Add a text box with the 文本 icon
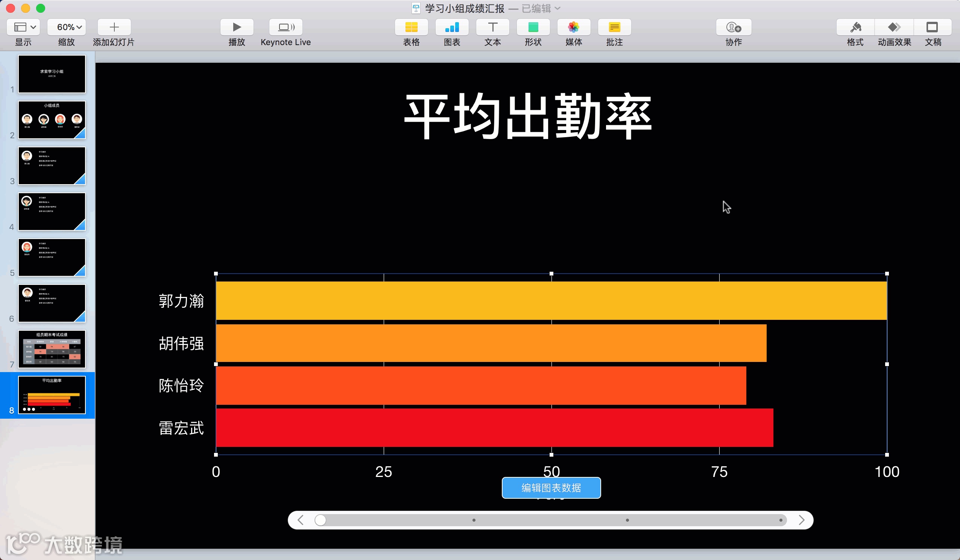 (x=492, y=27)
